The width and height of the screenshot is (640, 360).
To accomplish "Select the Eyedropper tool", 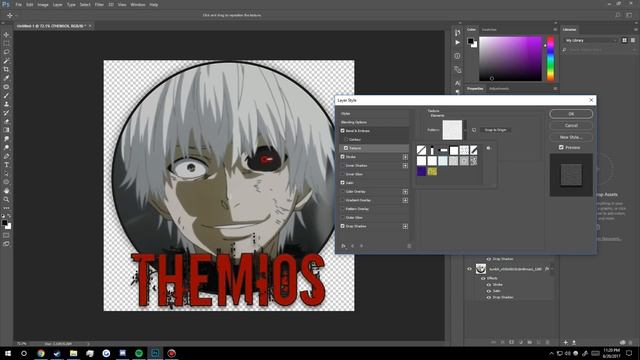I will click(6, 78).
